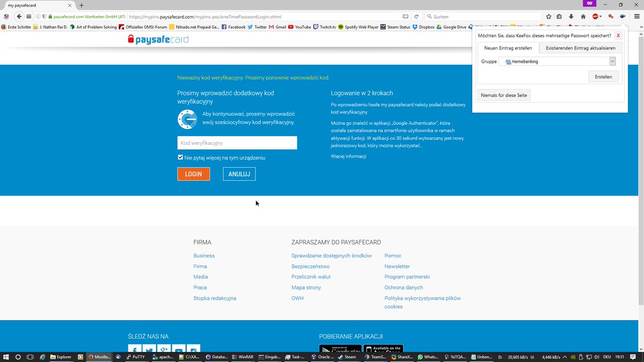
Task: Click into the Kod weryfikacyjny field
Action: tap(237, 143)
